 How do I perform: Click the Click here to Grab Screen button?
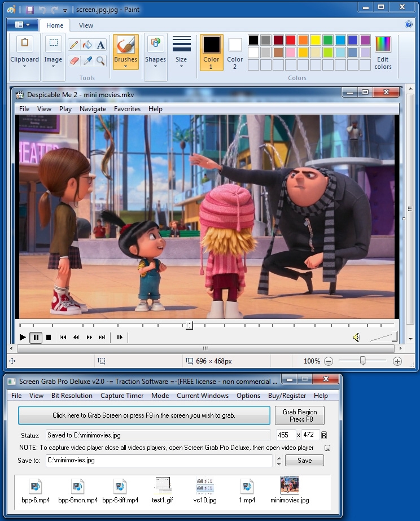tap(144, 415)
